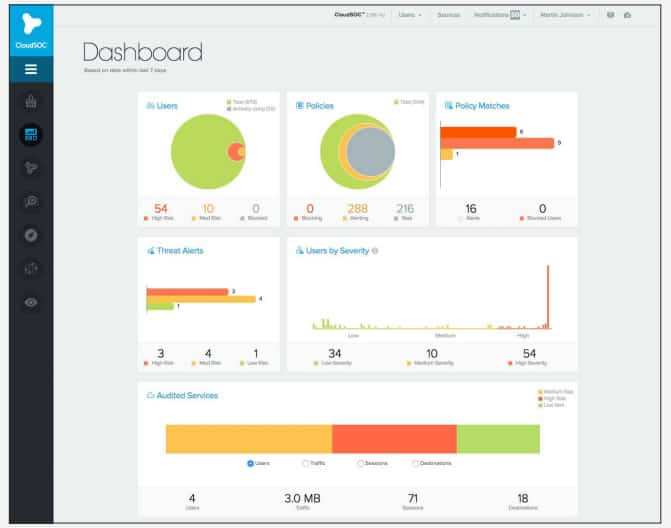This screenshot has height=528, width=671.
Task: Click the 54 High Severity value
Action: [529, 353]
